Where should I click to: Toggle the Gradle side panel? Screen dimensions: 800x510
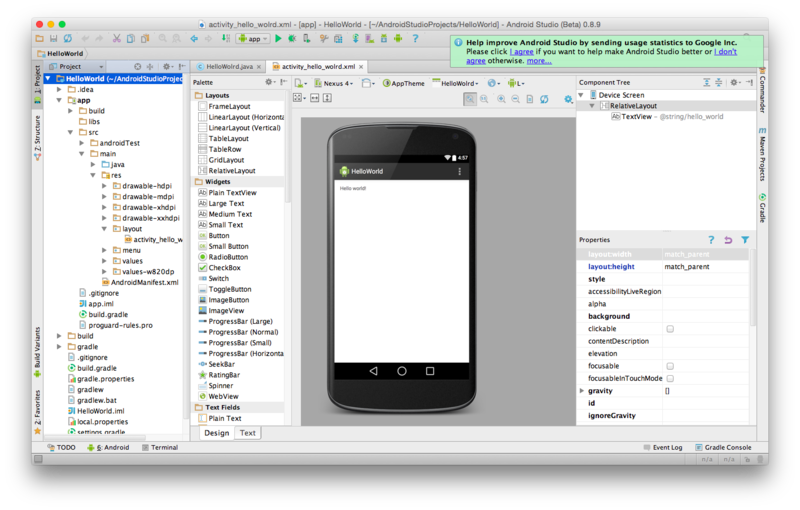(x=762, y=208)
